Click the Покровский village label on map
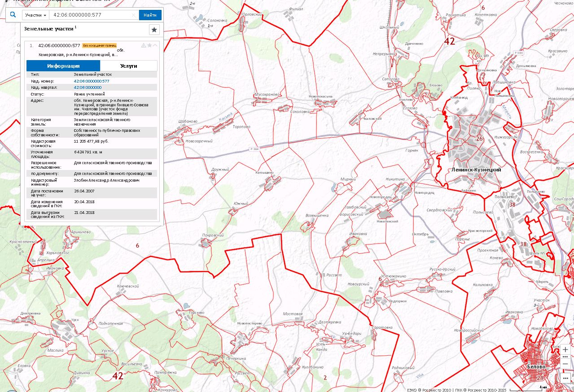Screen dimensions: 574x392 [213, 235]
